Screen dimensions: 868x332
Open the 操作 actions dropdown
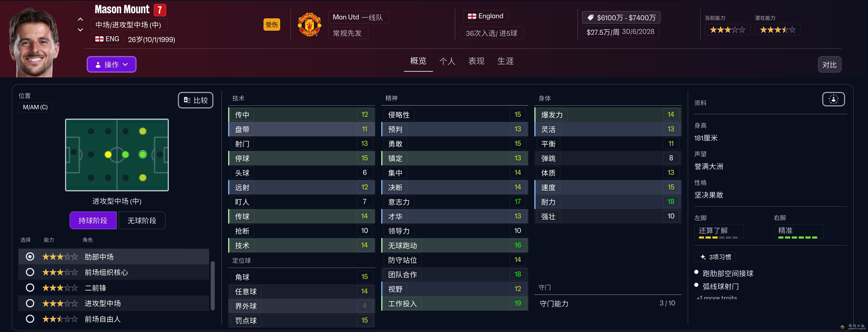[x=112, y=64]
